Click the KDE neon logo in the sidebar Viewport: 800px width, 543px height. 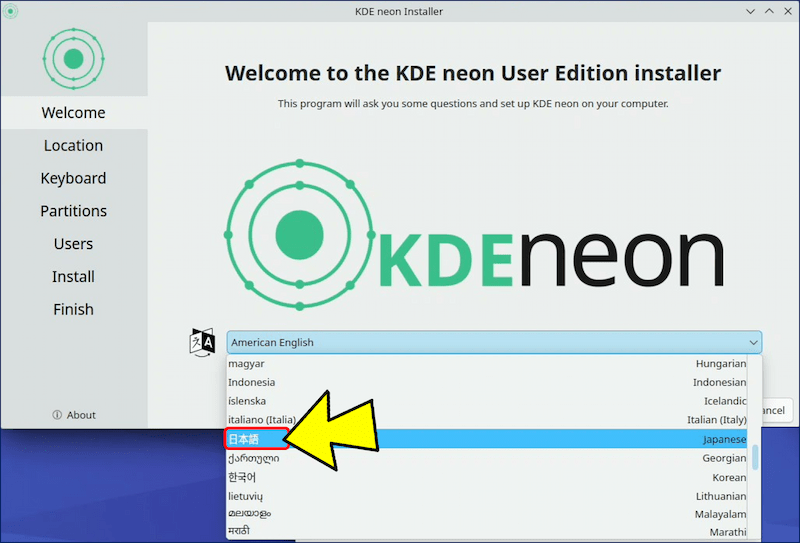tap(73, 58)
